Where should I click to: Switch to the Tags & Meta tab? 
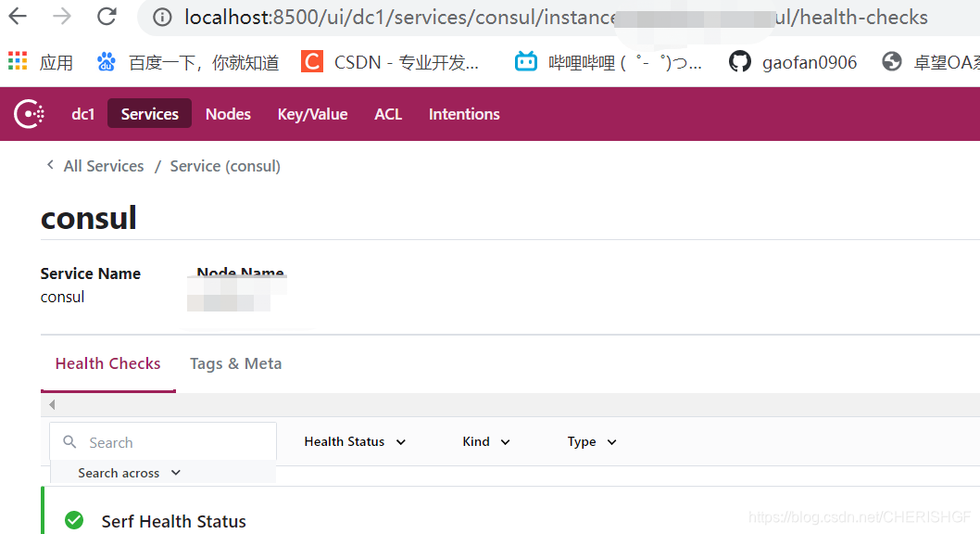point(235,362)
